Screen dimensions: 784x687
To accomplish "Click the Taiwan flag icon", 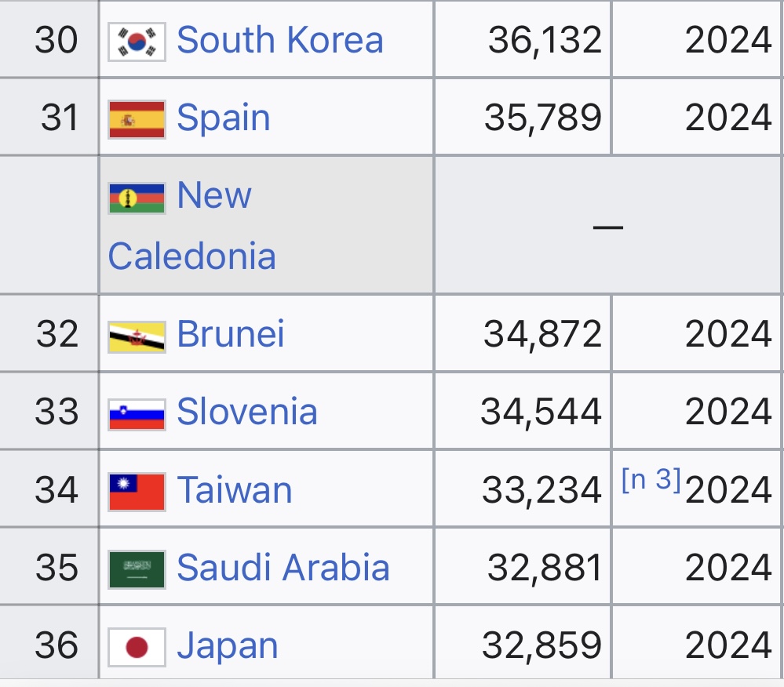I will [x=137, y=491].
